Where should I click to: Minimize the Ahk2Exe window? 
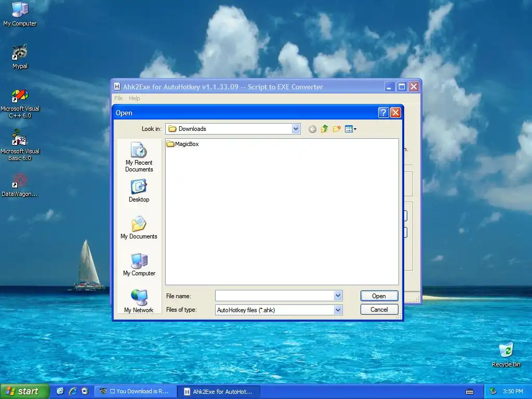(x=390, y=87)
